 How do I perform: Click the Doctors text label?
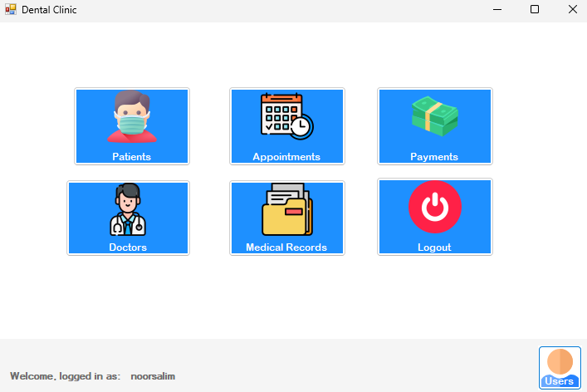pos(128,247)
